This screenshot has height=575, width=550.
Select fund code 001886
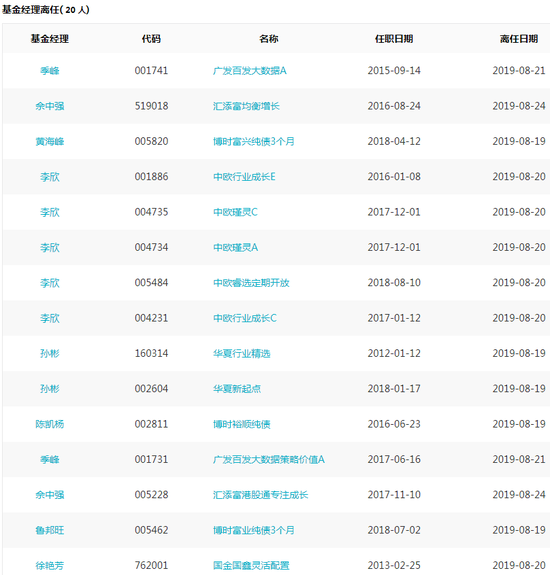point(151,177)
